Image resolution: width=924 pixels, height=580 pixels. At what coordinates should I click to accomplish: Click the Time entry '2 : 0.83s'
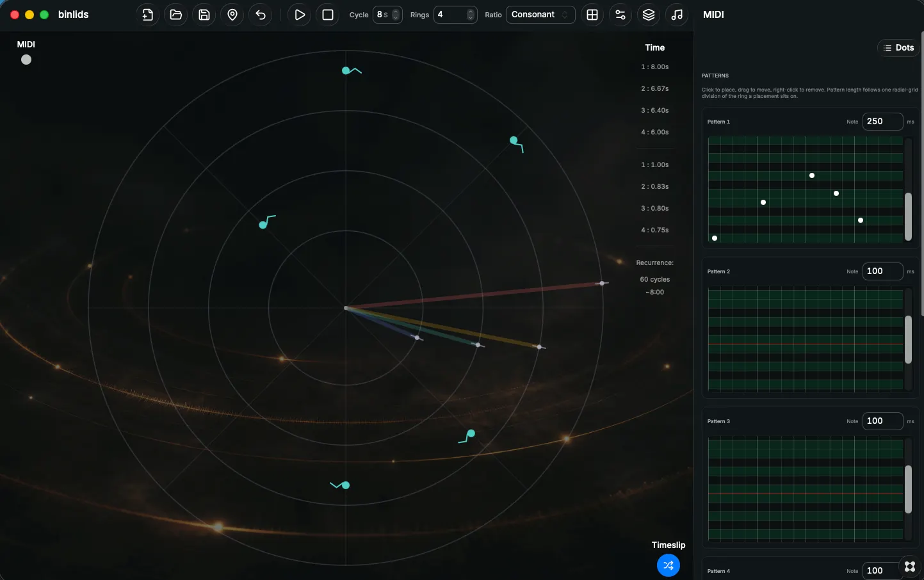click(654, 187)
